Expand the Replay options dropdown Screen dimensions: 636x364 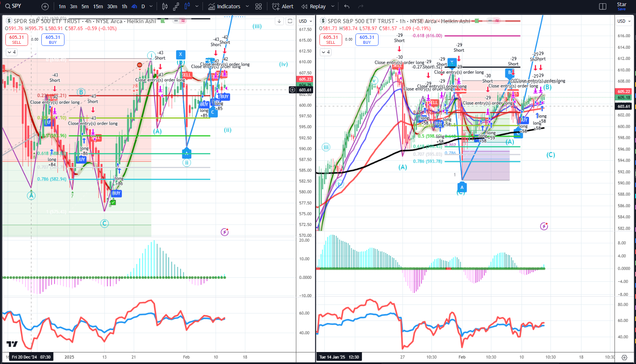pyautogui.click(x=333, y=7)
